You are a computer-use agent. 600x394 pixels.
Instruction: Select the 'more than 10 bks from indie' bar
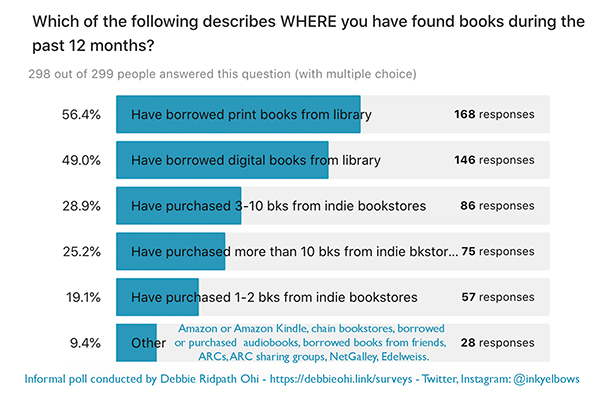(x=333, y=251)
